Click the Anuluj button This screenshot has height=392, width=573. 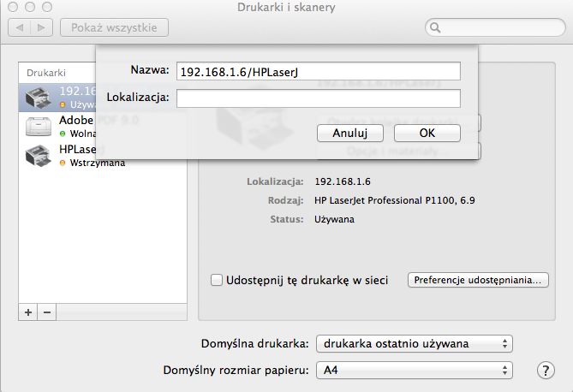click(x=350, y=133)
